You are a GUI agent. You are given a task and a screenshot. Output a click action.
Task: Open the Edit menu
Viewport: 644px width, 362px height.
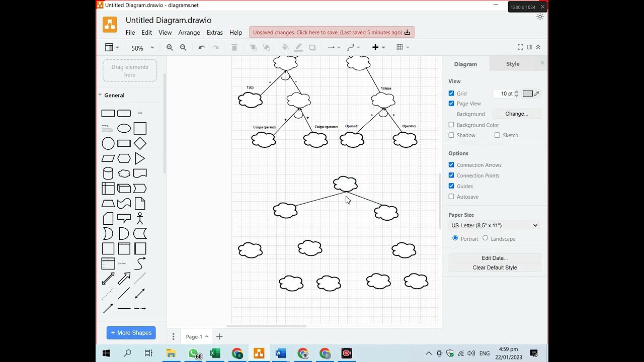pyautogui.click(x=146, y=32)
